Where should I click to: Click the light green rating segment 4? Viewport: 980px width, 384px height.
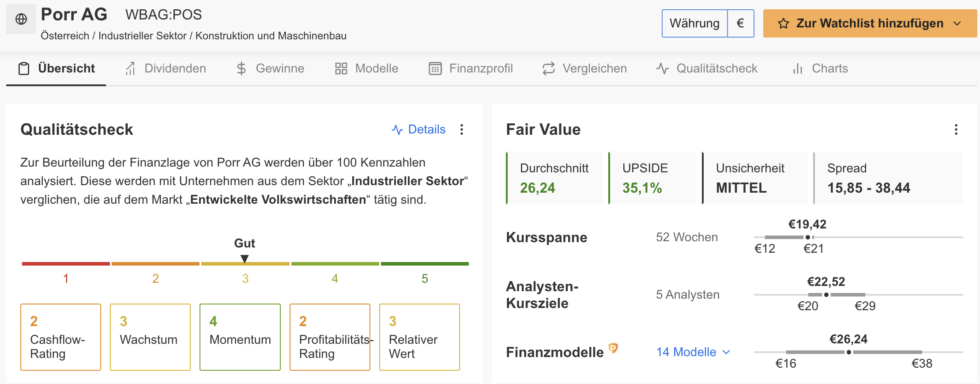coord(335,264)
